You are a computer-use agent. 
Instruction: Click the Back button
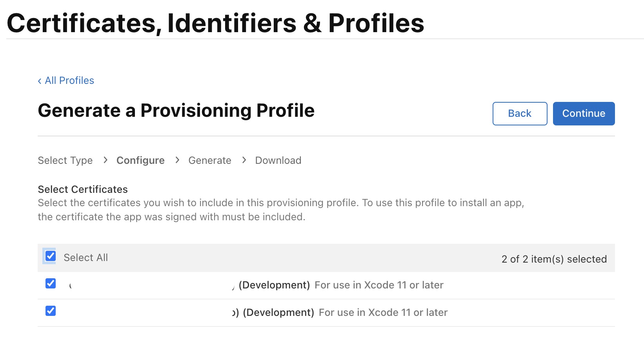point(520,114)
